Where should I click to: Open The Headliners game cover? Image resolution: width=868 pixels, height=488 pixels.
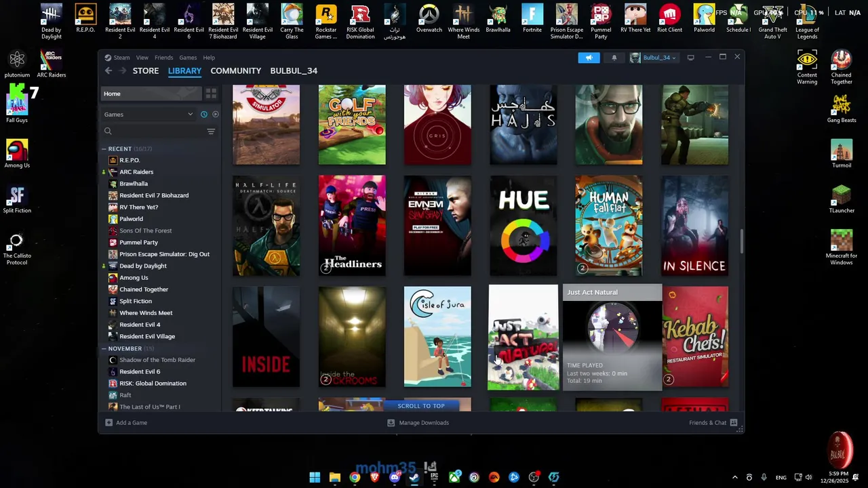click(352, 226)
